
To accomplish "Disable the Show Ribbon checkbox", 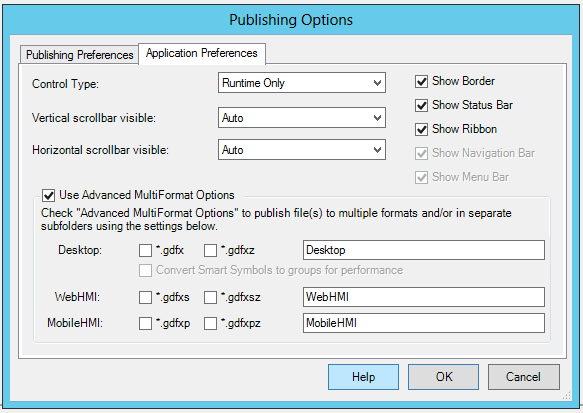I will pos(421,129).
